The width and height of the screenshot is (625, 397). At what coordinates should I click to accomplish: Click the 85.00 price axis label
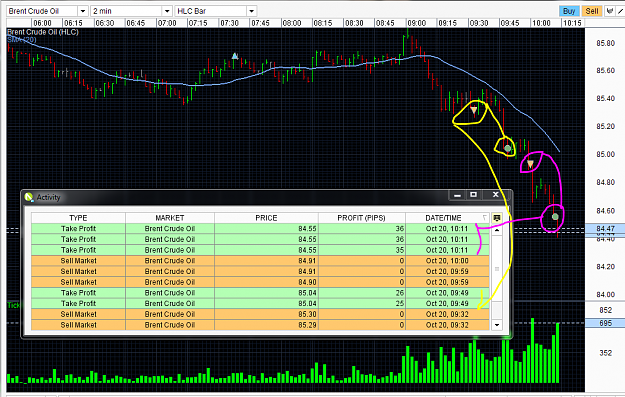pyautogui.click(x=605, y=154)
